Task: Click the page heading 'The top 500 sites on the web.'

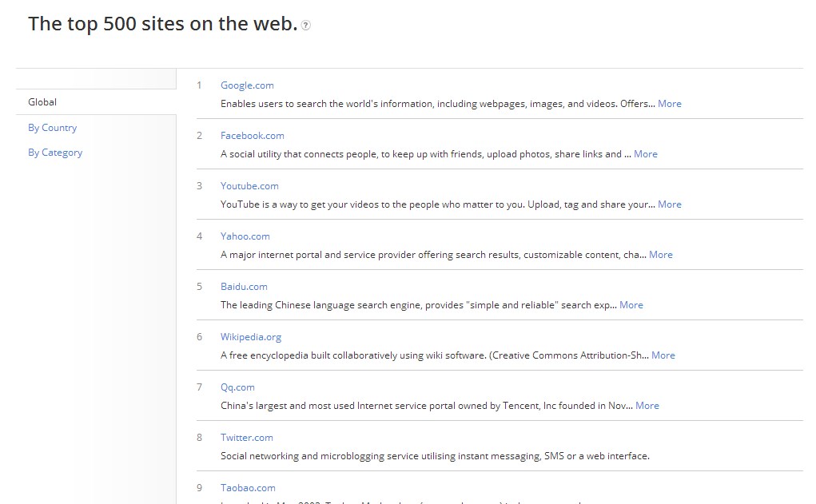Action: coord(163,24)
